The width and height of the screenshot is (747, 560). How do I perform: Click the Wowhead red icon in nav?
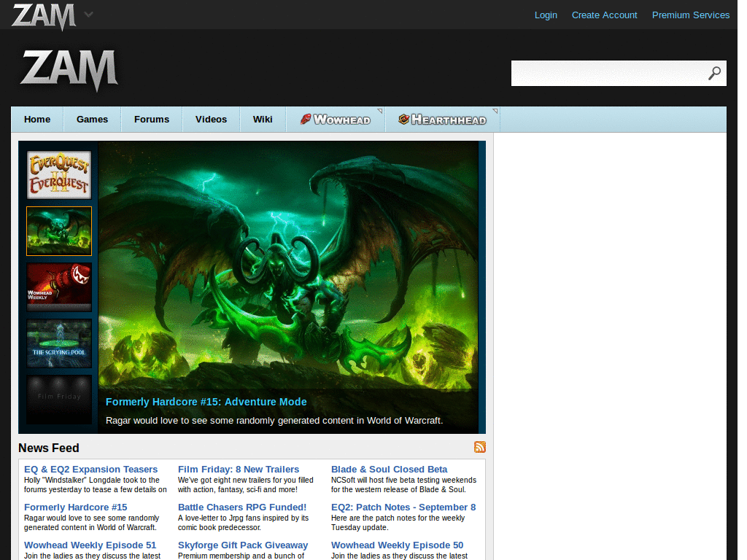point(306,119)
